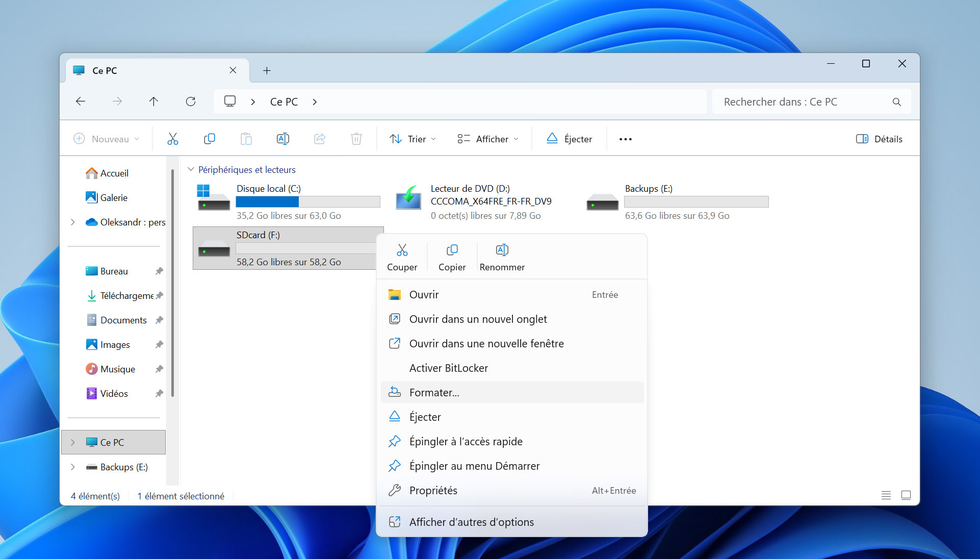Click the toolbar share icon
The image size is (980, 559).
[320, 139]
